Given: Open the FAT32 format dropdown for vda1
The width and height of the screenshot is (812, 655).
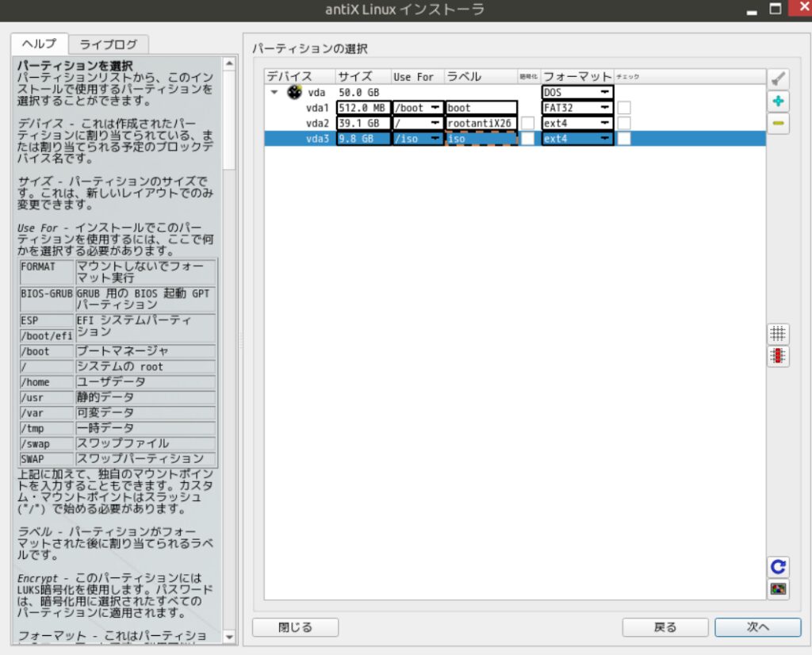Looking at the screenshot, I should point(577,108).
